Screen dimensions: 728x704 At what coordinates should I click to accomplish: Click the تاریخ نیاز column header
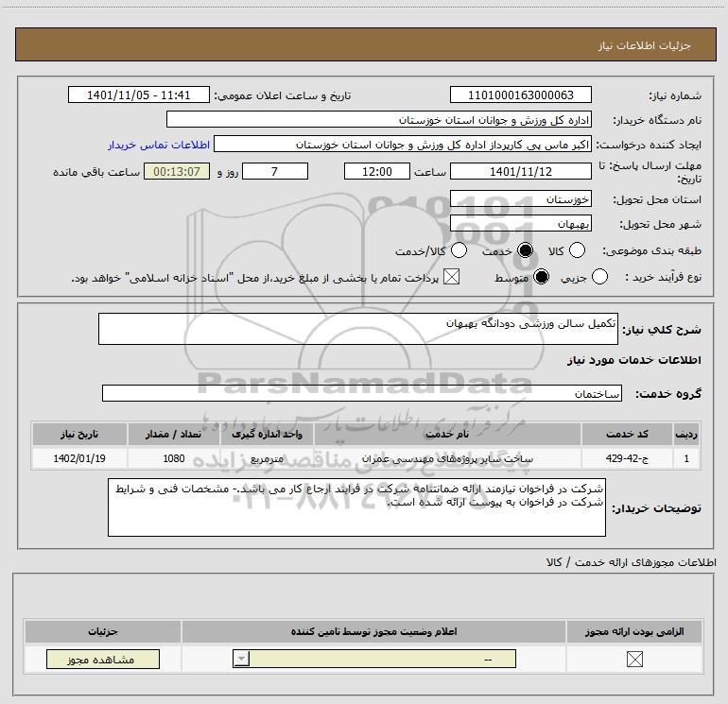pyautogui.click(x=79, y=434)
